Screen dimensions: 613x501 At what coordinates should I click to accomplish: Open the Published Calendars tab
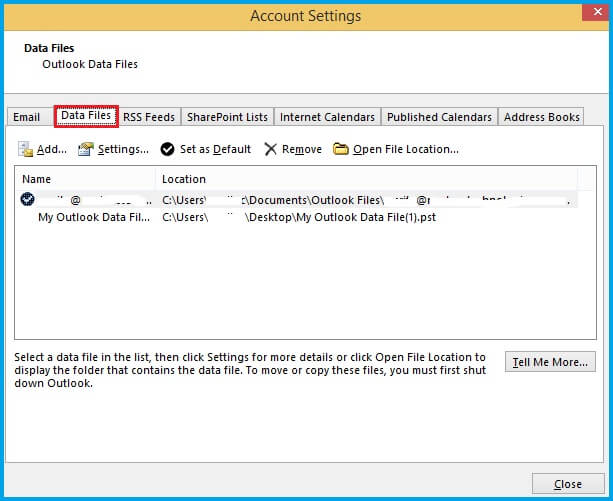click(439, 117)
